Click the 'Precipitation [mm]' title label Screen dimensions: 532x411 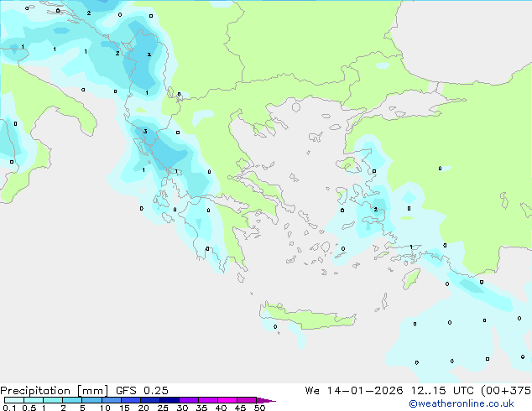point(54,391)
